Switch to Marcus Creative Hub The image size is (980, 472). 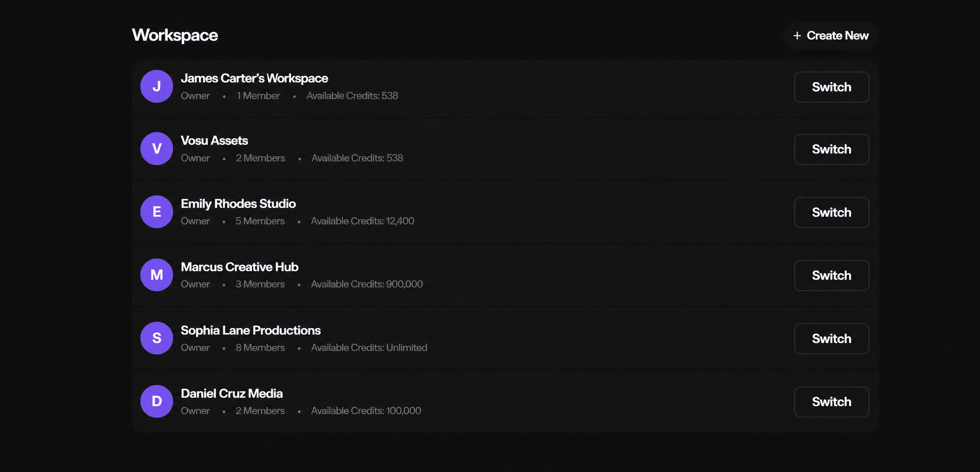point(831,275)
